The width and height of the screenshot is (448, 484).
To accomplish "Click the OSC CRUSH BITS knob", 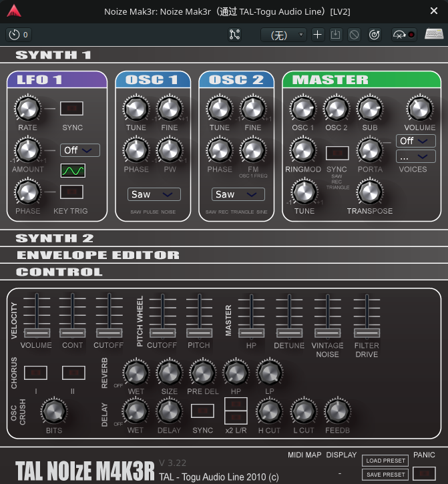I will point(54,411).
